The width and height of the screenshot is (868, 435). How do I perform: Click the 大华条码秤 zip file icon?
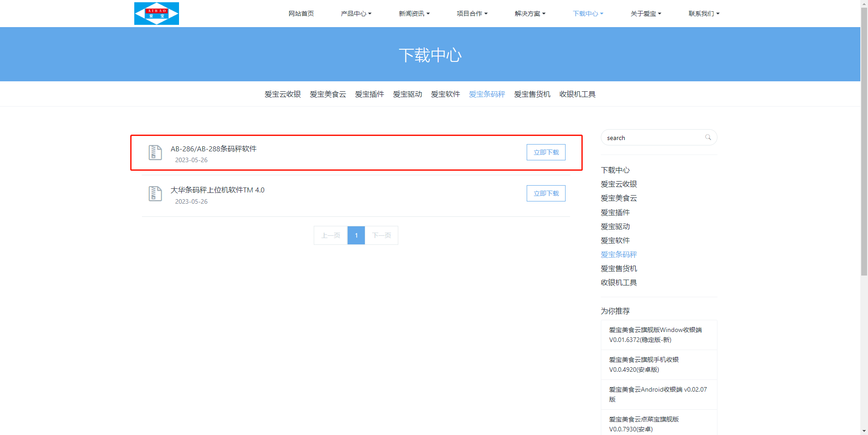155,194
